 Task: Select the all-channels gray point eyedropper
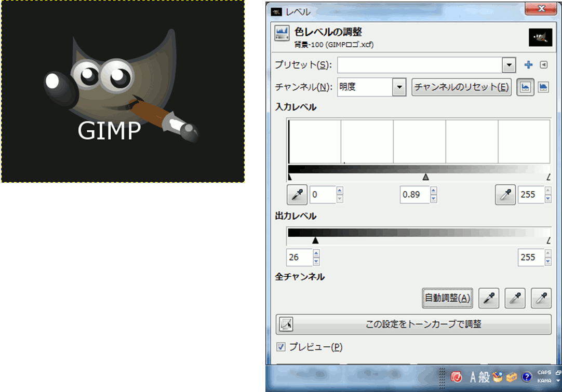(x=515, y=298)
